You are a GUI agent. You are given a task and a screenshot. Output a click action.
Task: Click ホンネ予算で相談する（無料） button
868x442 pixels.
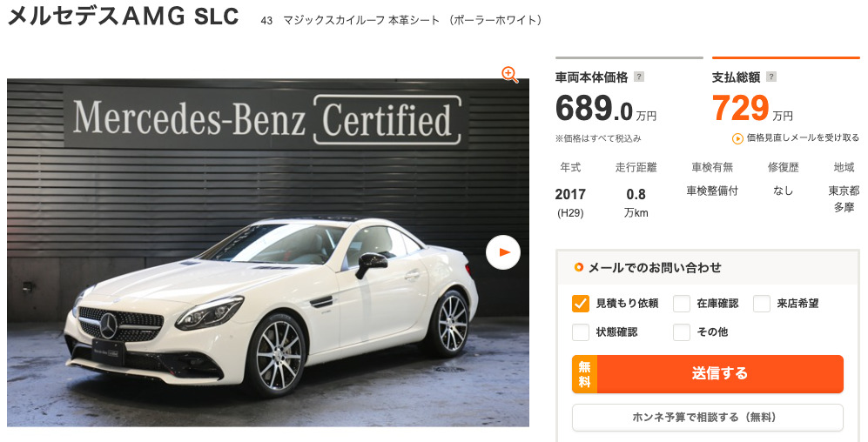coord(708,417)
